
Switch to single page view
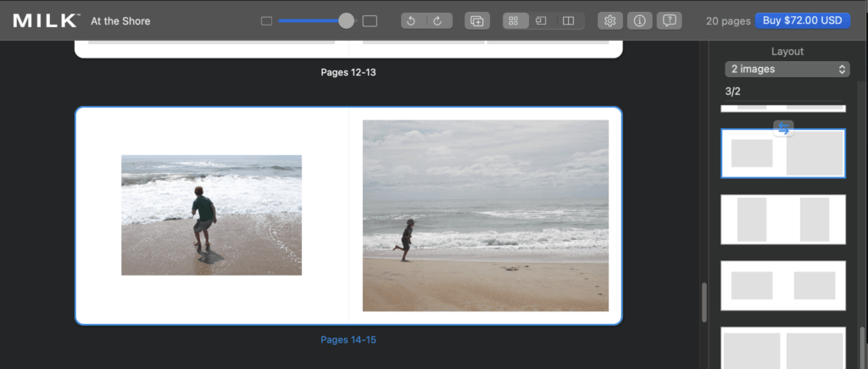pos(541,21)
